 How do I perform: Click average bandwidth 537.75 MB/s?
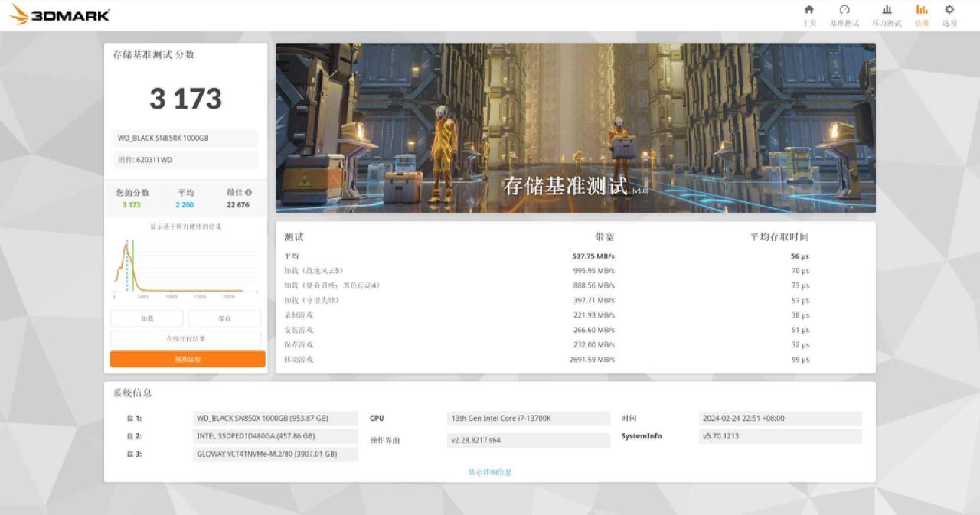pos(593,256)
